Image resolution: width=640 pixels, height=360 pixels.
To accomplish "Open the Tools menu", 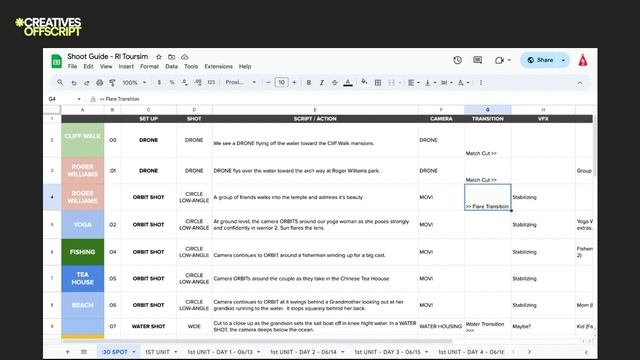I will pos(191,67).
